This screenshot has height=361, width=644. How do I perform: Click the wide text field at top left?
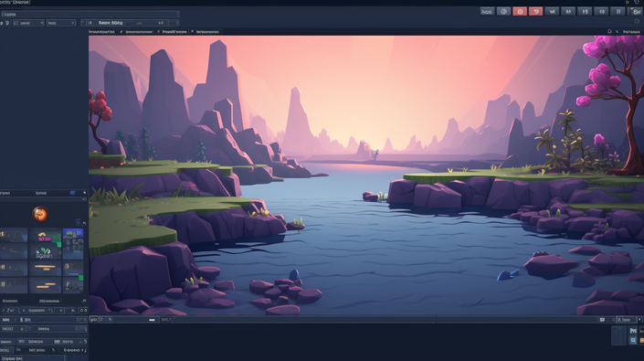click(90, 14)
